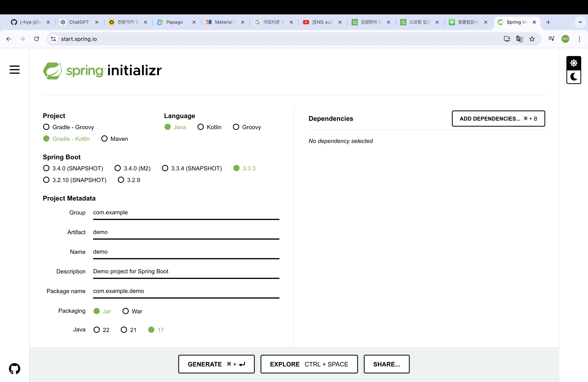Select Spring Boot 3.2.9
Viewport: 588px width, 382px height.
(x=129, y=180)
